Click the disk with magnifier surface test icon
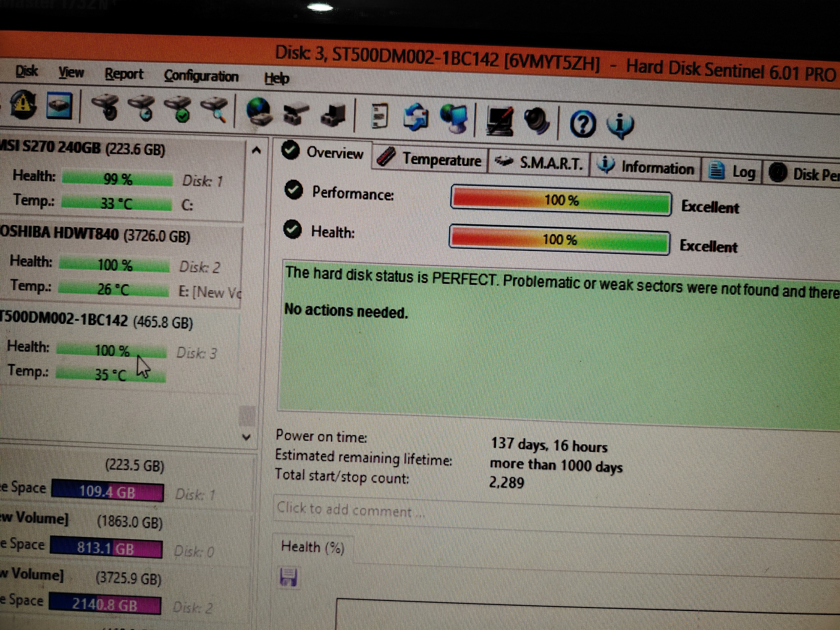 click(215, 110)
